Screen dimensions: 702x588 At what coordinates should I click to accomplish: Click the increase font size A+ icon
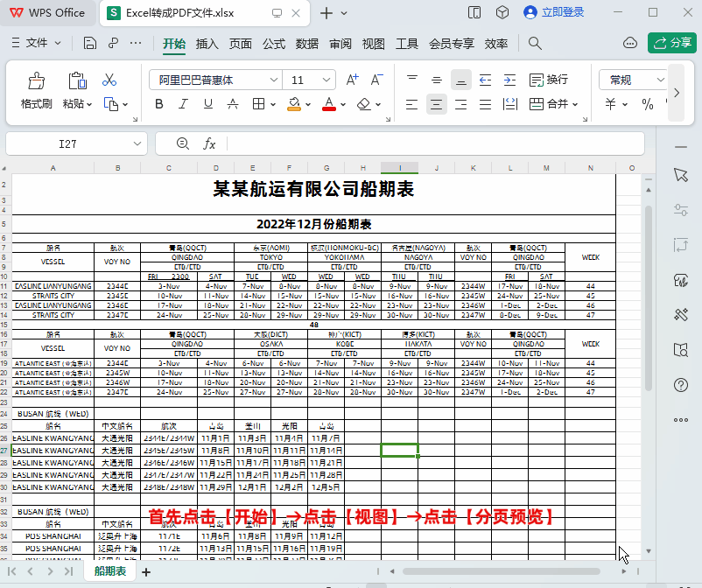(x=353, y=80)
